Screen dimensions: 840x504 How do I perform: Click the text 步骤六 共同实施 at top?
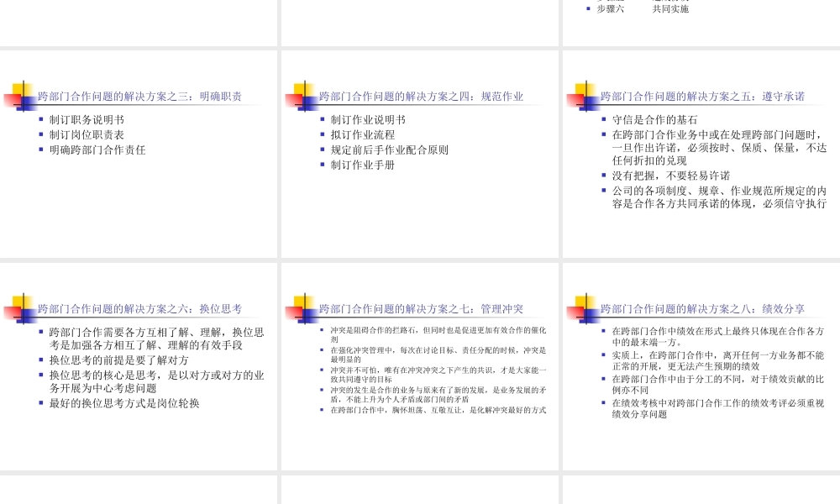tap(643, 9)
